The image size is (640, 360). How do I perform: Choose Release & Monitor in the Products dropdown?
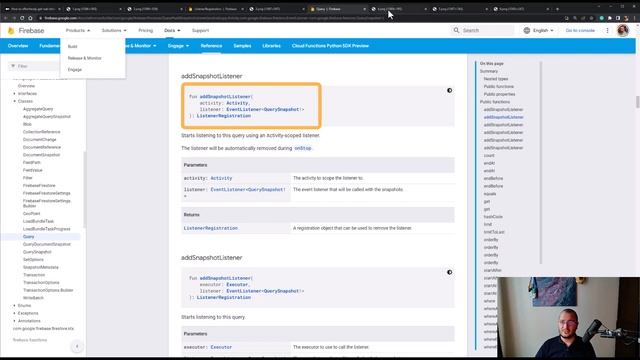[84, 58]
